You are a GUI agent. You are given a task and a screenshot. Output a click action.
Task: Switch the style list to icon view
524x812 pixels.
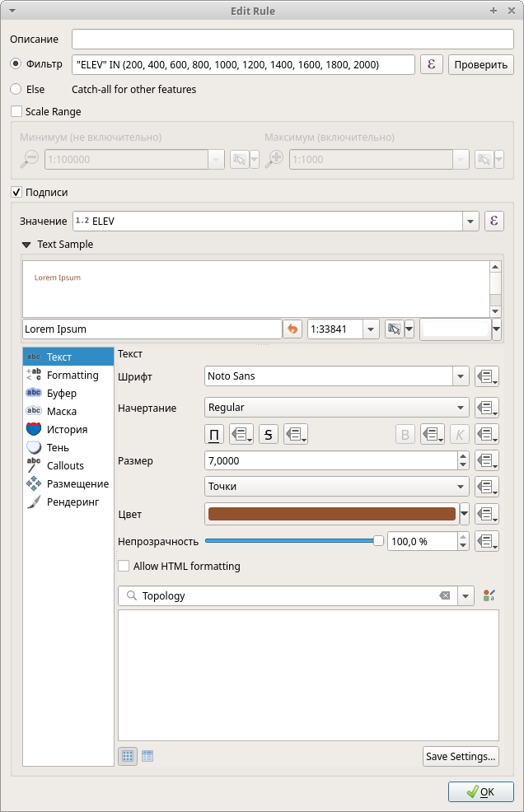(128, 756)
